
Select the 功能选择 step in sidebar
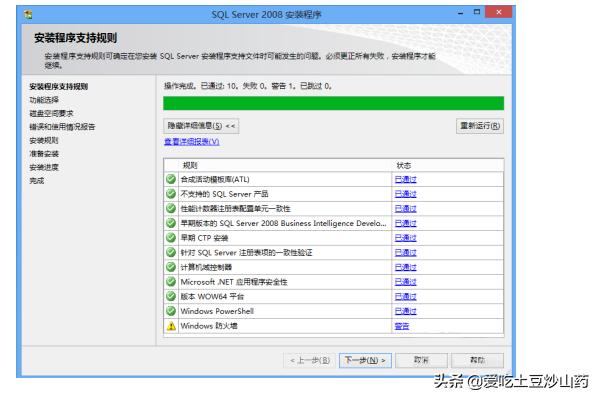click(x=44, y=100)
